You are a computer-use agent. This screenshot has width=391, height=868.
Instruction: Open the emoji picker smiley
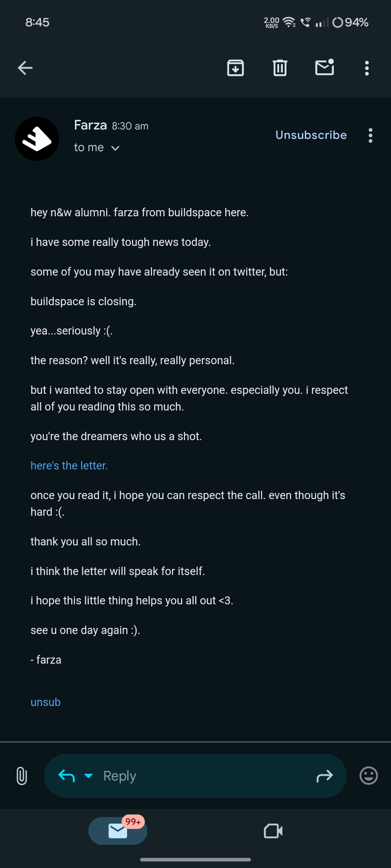pos(369,776)
